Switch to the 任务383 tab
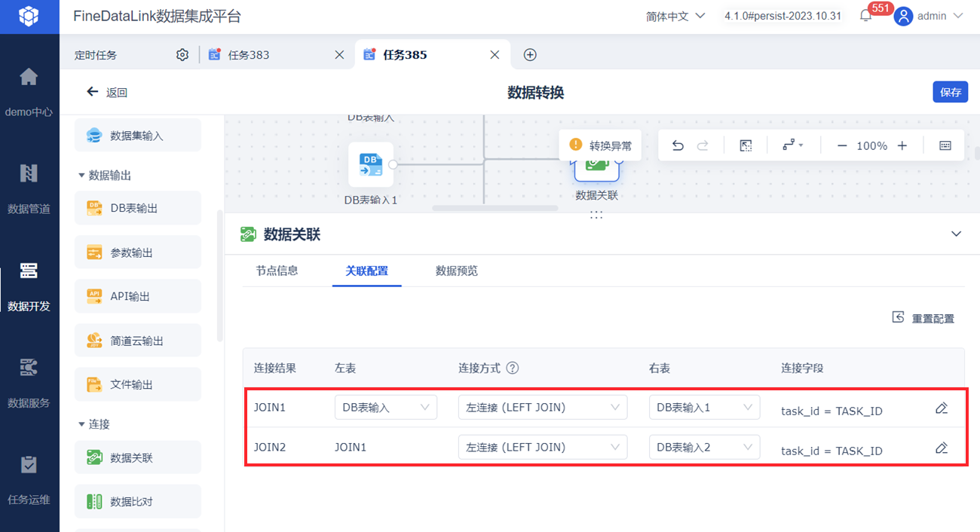The height and width of the screenshot is (532, 980). (249, 54)
